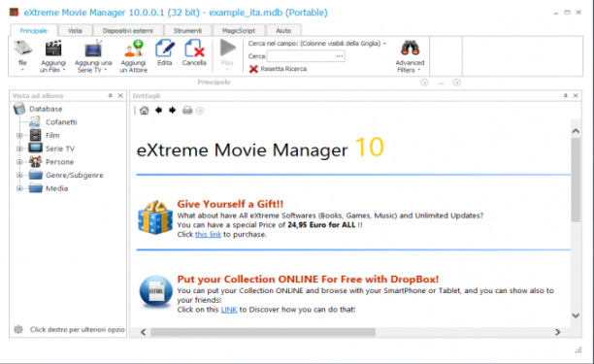
Task: Click the Aggiungi una Serie TV icon
Action: pos(93,49)
